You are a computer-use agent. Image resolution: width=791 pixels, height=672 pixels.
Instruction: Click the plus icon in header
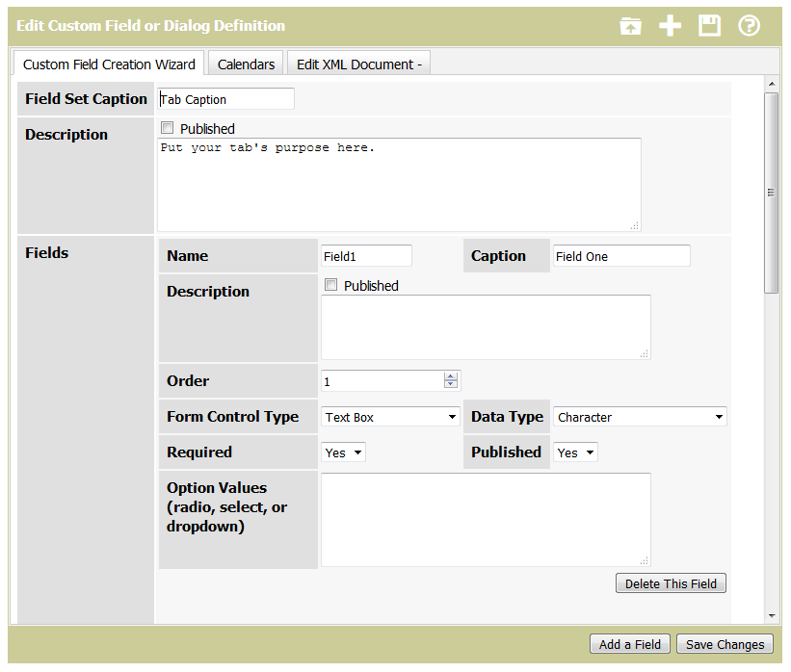[x=670, y=26]
